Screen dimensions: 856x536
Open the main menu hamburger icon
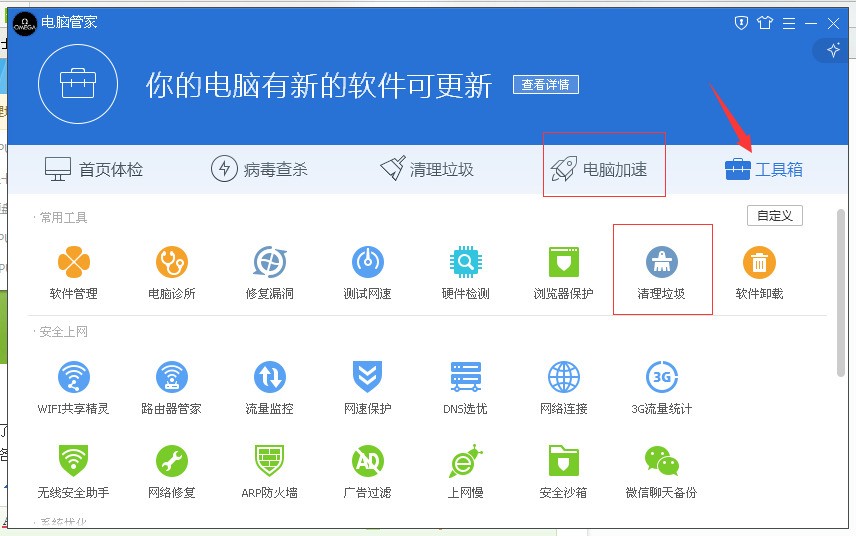[x=788, y=23]
